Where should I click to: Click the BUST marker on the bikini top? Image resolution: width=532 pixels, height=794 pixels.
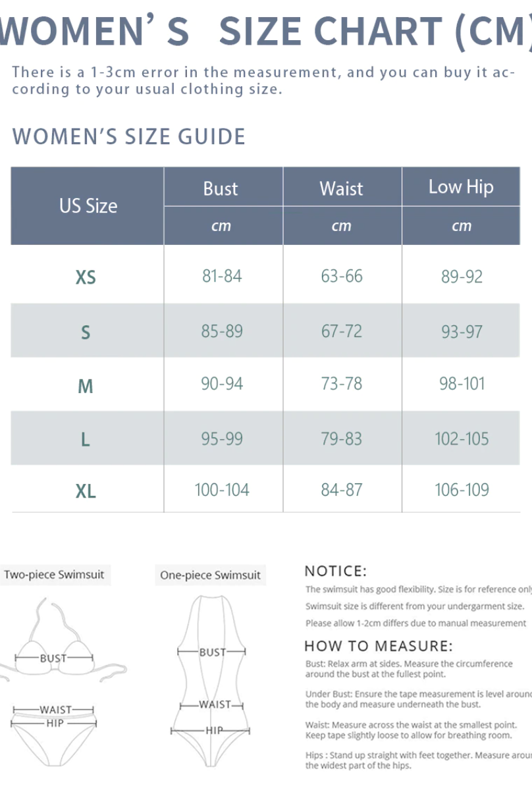coord(53,658)
